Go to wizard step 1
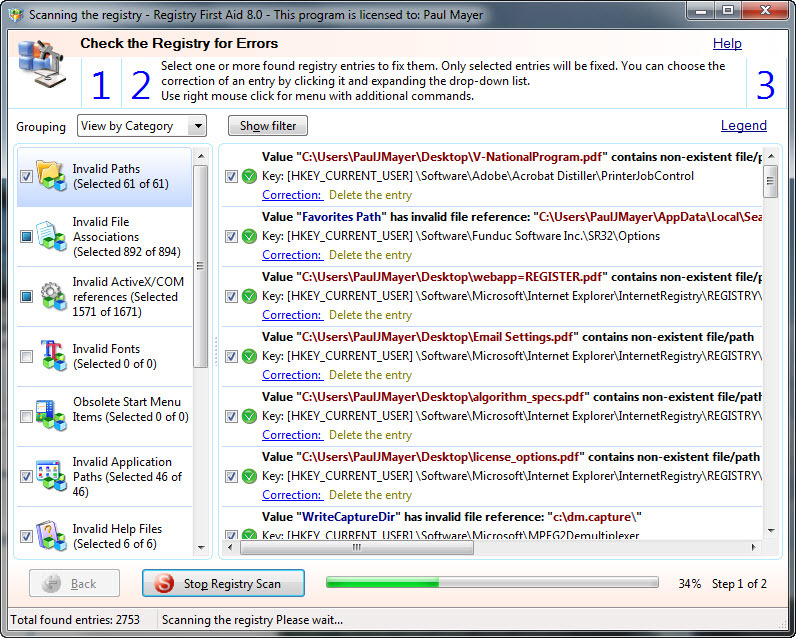This screenshot has width=796, height=638. click(x=101, y=85)
